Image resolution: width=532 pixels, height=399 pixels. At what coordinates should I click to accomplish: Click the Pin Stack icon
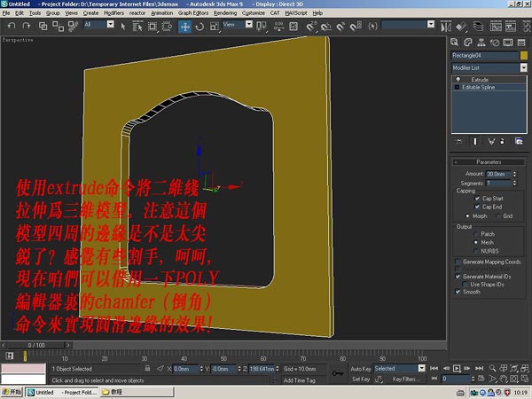pos(459,141)
